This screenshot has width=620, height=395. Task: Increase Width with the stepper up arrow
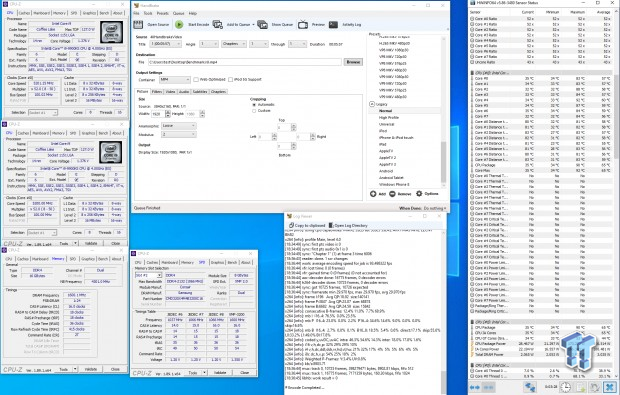168,112
